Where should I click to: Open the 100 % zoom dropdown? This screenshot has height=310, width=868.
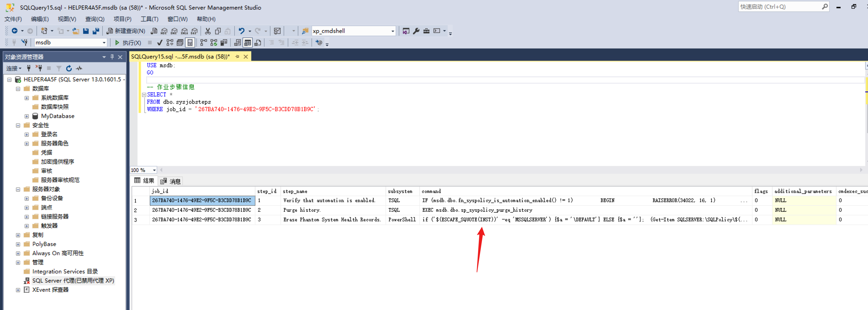pos(154,170)
